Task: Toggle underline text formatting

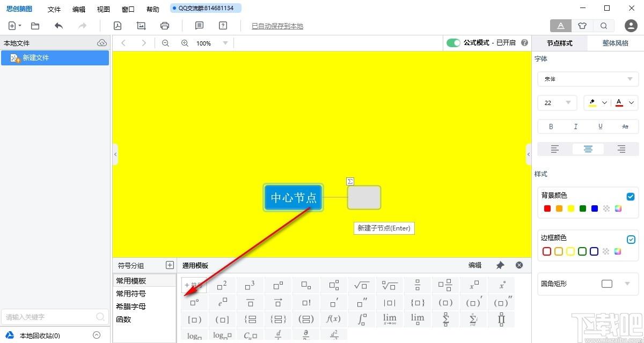Action: (601, 127)
